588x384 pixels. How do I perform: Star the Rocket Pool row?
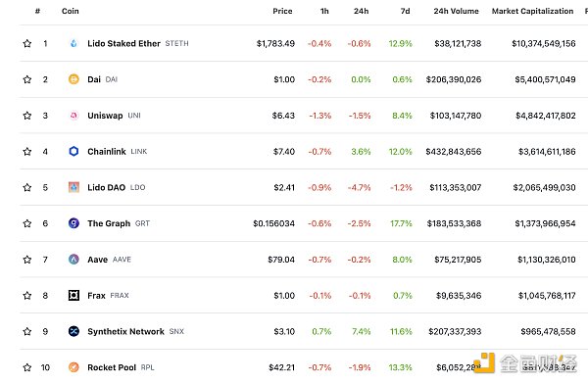(x=27, y=367)
